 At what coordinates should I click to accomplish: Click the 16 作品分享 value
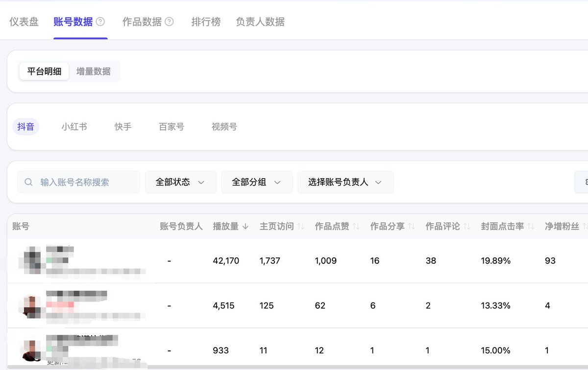[375, 261]
